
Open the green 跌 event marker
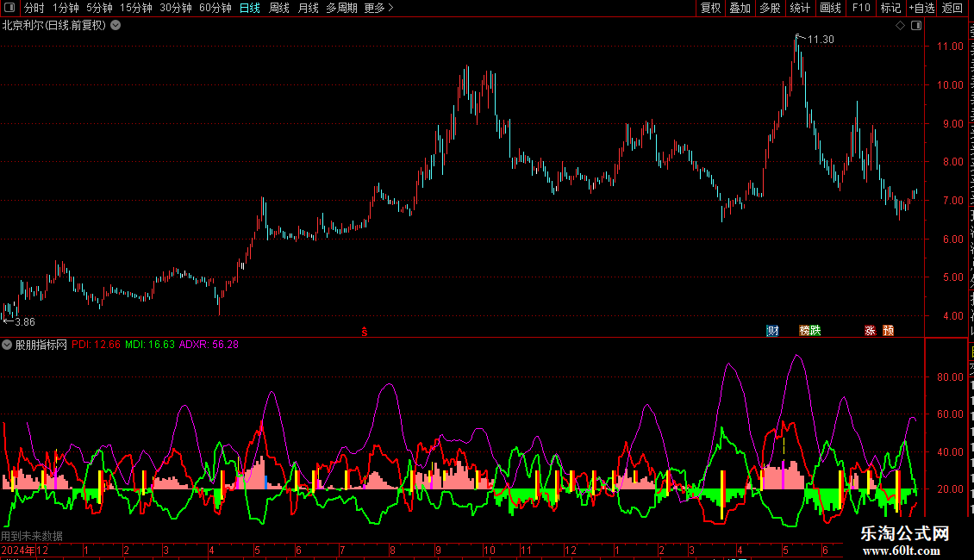[x=815, y=330]
